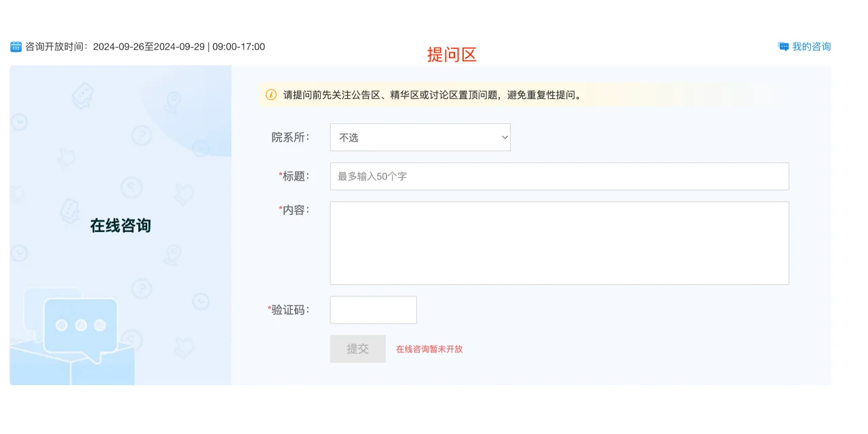The width and height of the screenshot is (868, 434).
Task: Open 我的咨询 in the top right corner
Action: click(810, 46)
